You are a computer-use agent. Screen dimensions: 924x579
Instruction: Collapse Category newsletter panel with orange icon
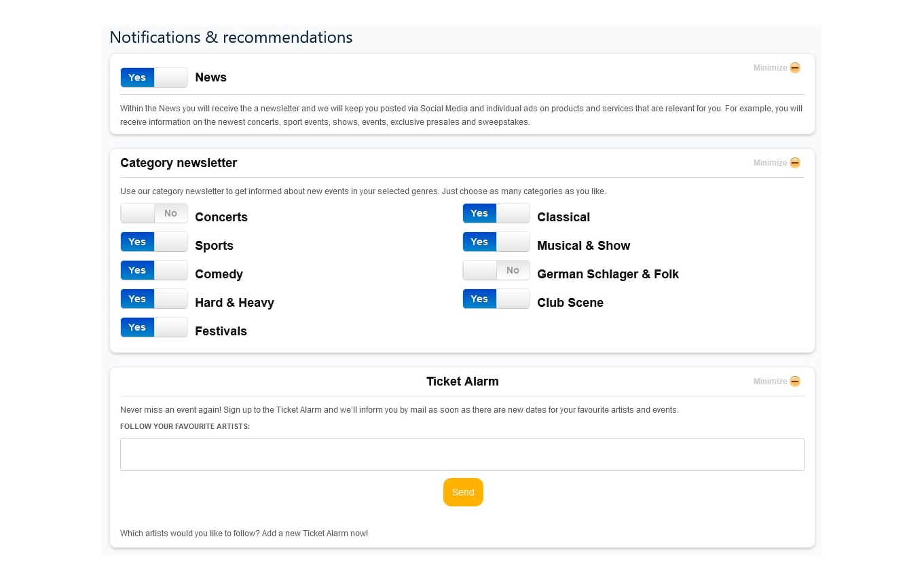tap(795, 163)
